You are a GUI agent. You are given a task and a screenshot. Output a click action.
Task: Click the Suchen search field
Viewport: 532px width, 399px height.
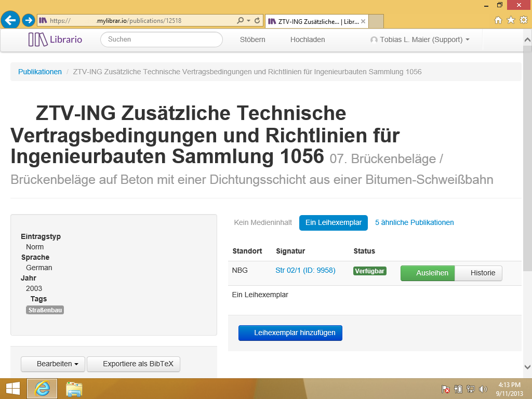[x=161, y=39]
